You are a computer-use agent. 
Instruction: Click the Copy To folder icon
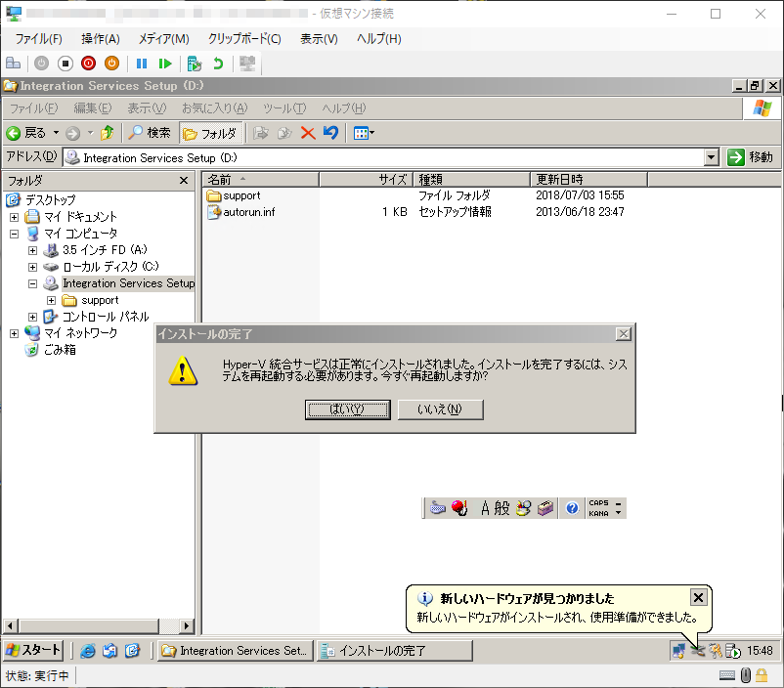pos(284,133)
